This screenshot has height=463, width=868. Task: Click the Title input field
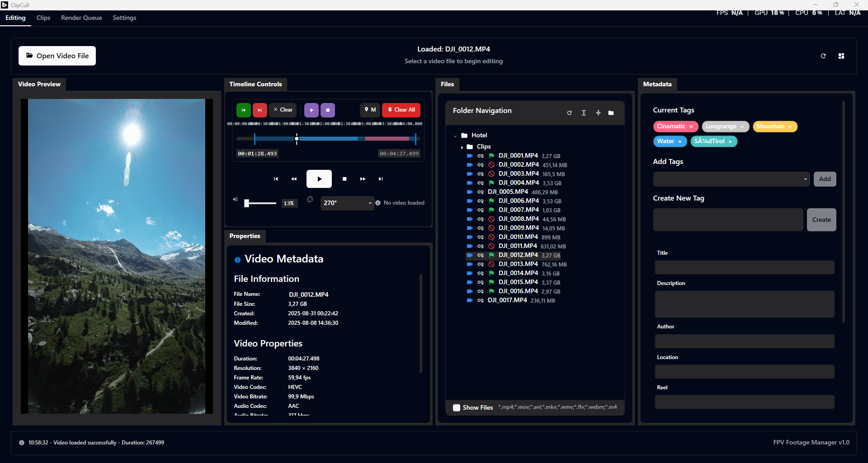[x=744, y=267]
